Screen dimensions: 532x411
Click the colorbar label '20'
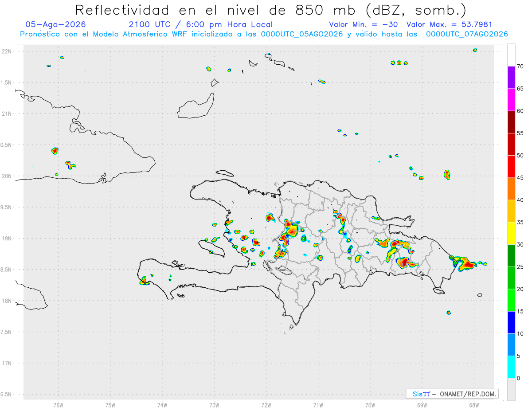point(520,289)
